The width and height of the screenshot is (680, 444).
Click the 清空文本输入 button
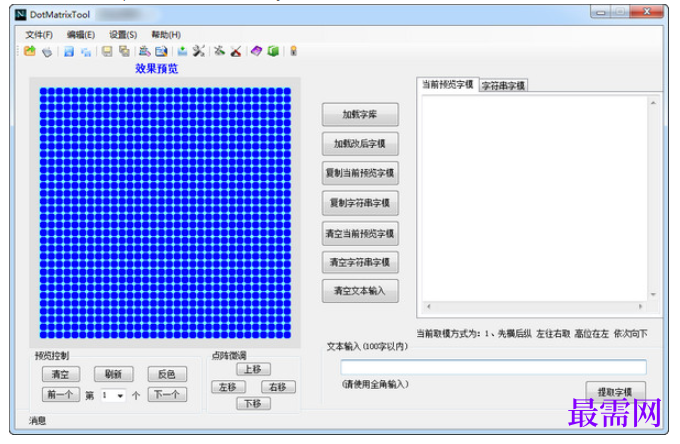coord(360,291)
